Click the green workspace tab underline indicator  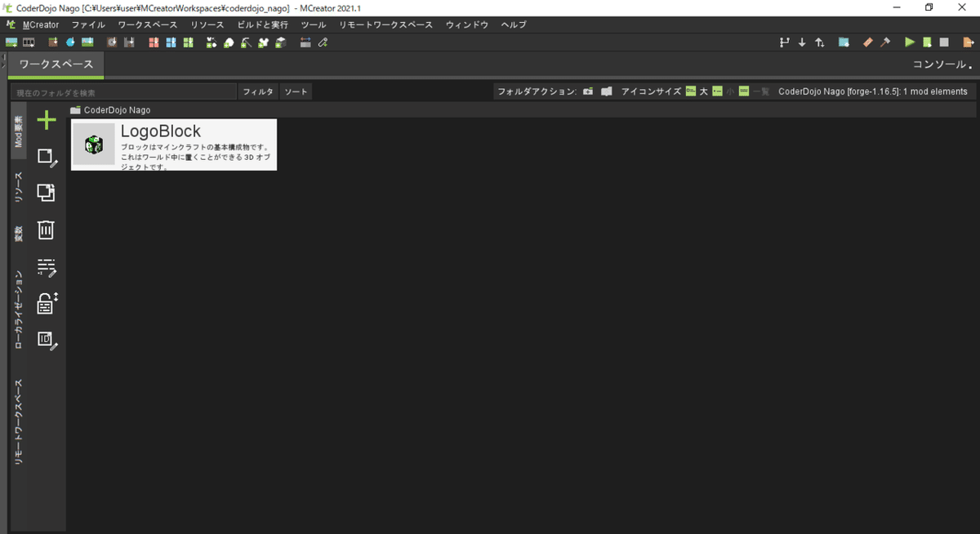point(55,76)
